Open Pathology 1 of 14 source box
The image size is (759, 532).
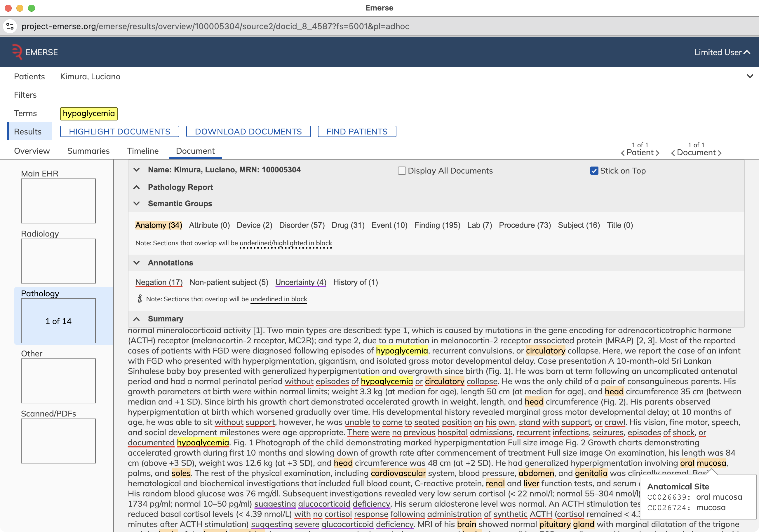[58, 321]
